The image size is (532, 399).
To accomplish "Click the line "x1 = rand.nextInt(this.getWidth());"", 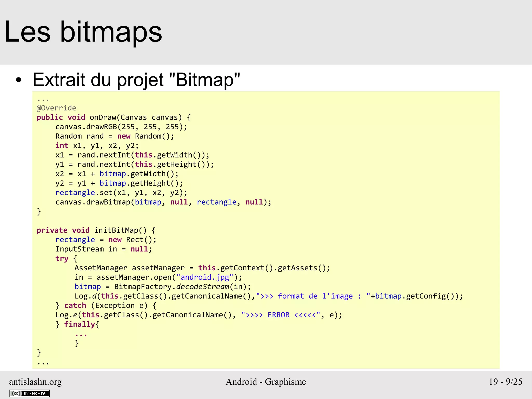I will coord(132,155).
